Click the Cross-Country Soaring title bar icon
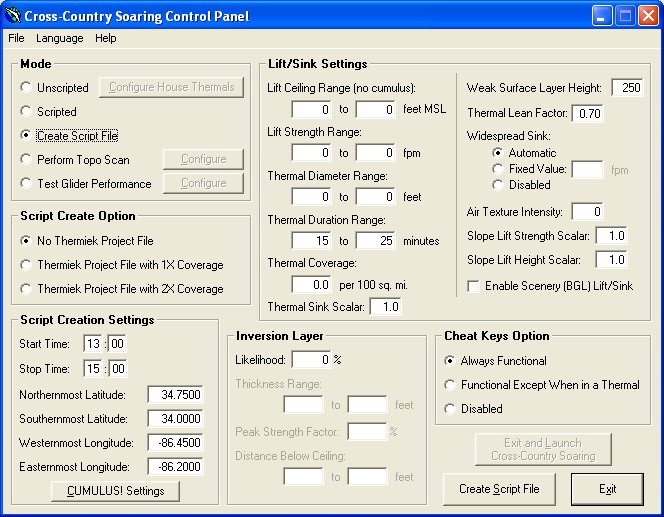Image resolution: width=664 pixels, height=517 pixels. coord(12,15)
